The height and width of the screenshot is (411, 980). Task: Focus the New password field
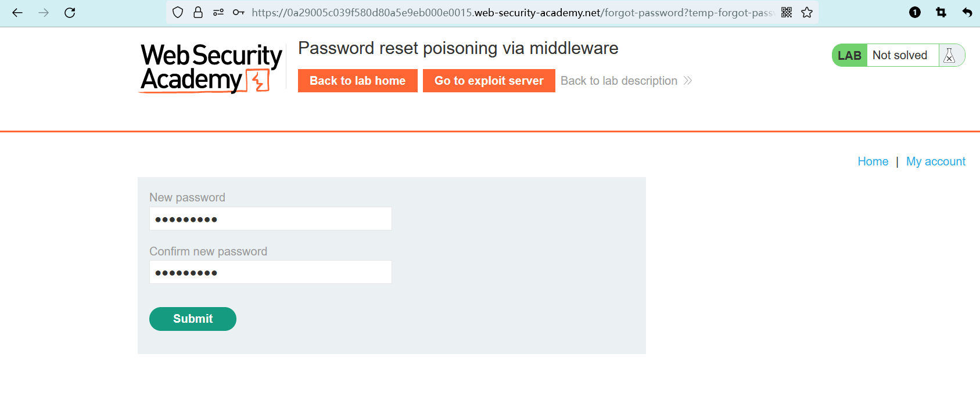pos(270,219)
